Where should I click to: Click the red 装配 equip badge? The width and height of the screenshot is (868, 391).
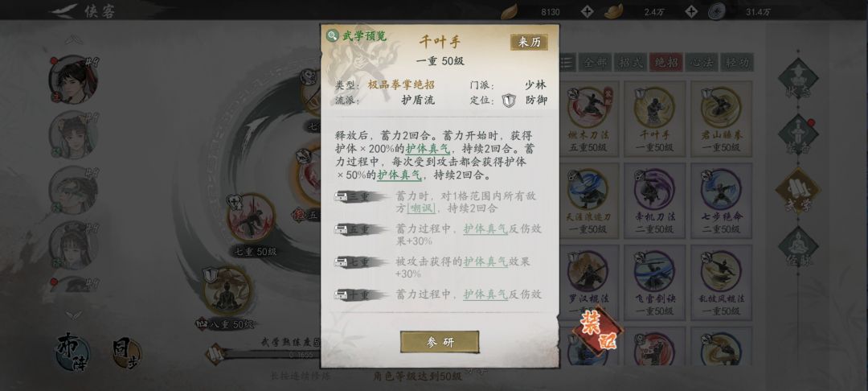coord(598,331)
